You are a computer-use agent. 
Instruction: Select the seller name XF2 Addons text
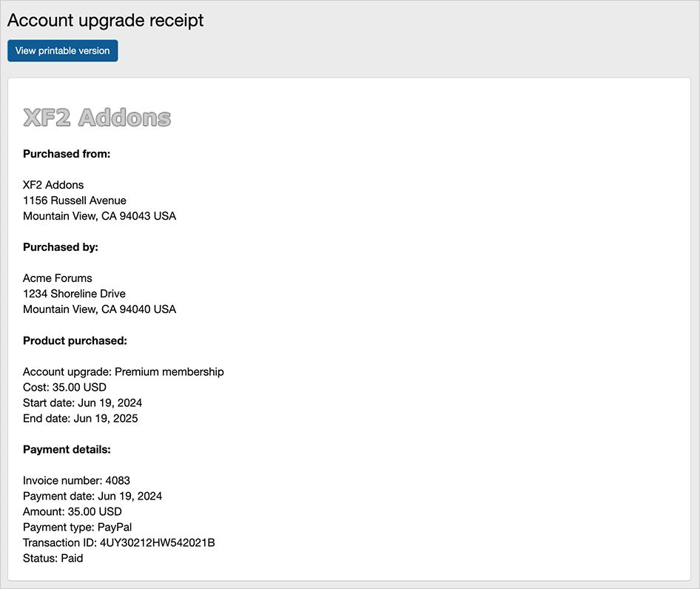coord(53,185)
